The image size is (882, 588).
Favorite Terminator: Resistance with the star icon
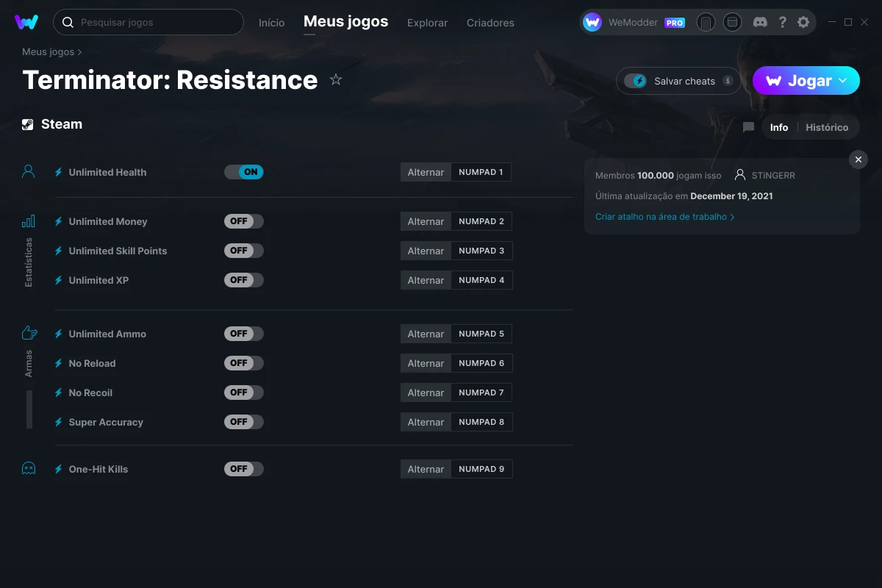(x=336, y=79)
